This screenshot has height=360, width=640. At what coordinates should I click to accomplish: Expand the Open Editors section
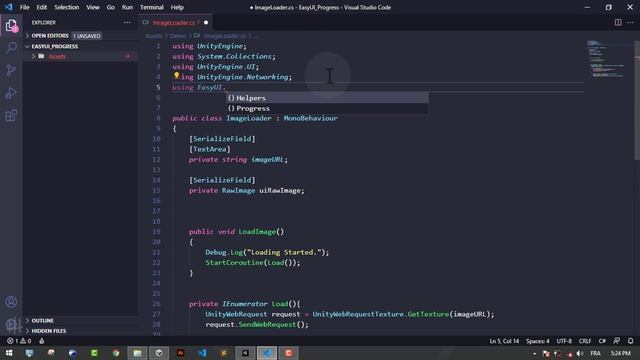(x=27, y=36)
